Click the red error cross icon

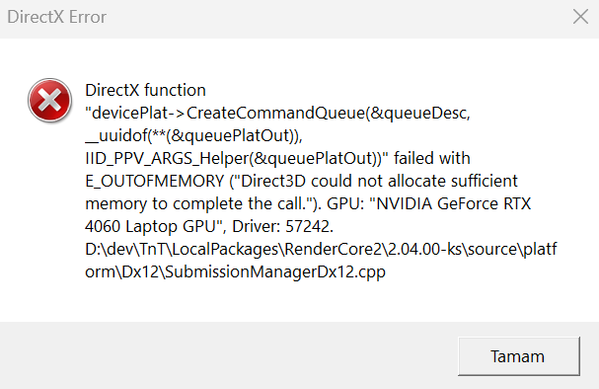point(50,100)
